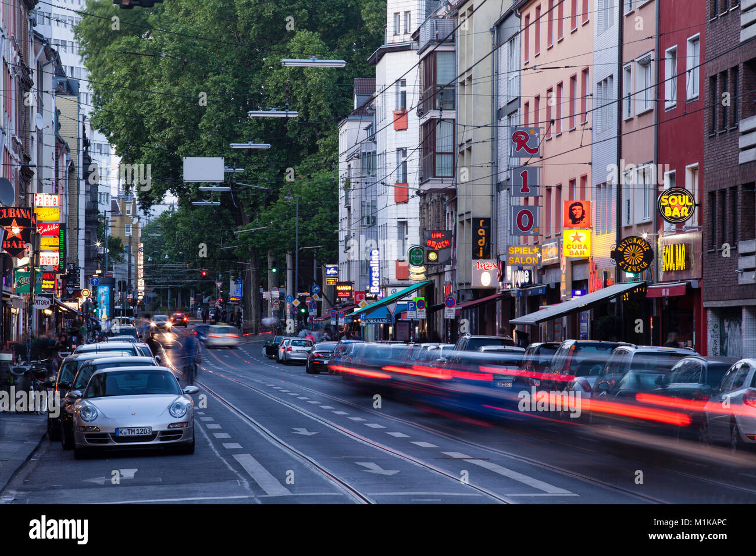The height and width of the screenshot is (556, 756).
Task: Click the UM-BRUCH sign
Action: pos(437,240)
